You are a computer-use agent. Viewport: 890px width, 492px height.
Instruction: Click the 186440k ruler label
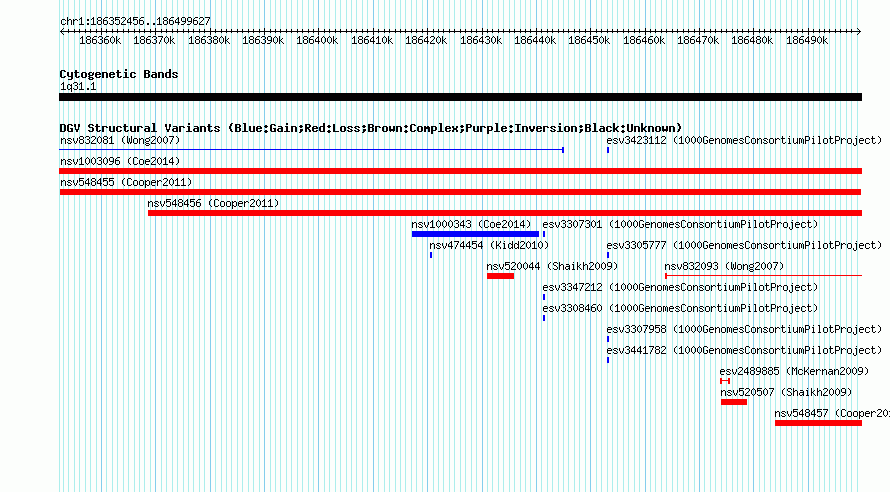(535, 40)
